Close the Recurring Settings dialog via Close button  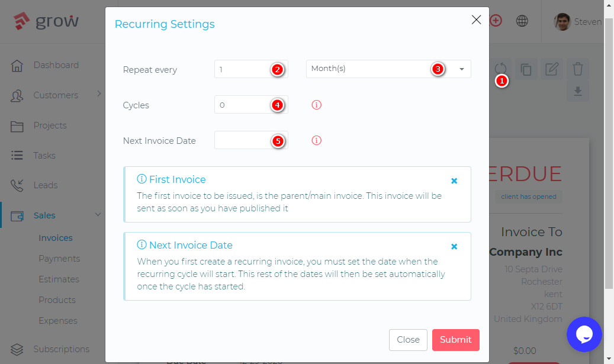coord(408,340)
